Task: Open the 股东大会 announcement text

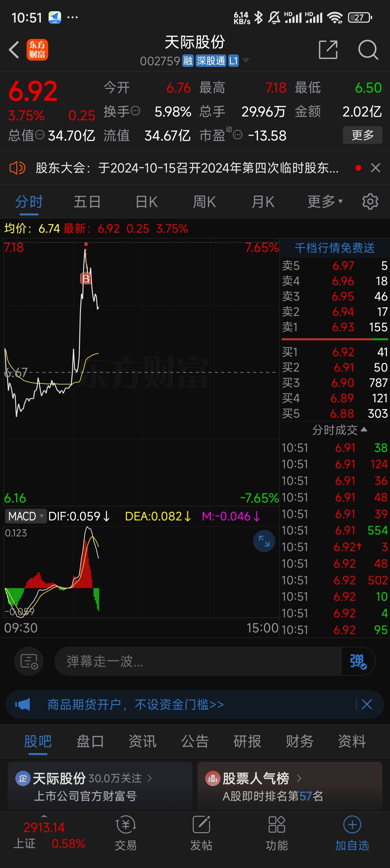Action: [x=187, y=168]
